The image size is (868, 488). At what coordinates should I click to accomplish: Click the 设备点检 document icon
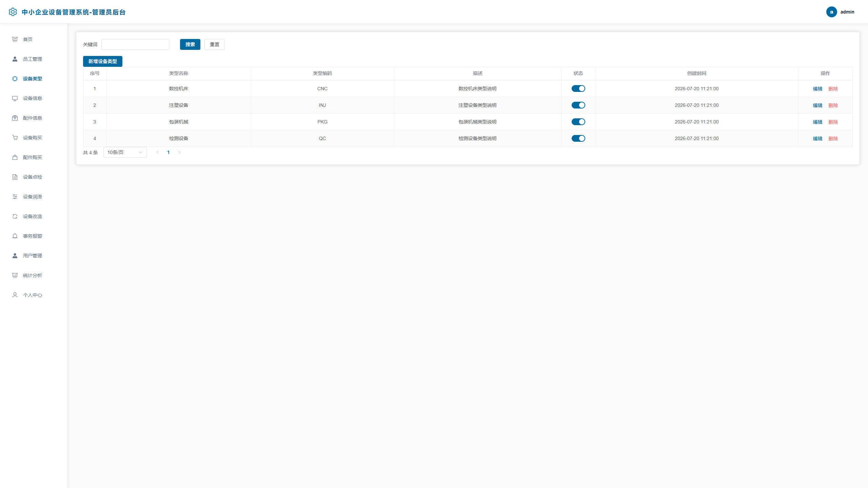tap(15, 177)
